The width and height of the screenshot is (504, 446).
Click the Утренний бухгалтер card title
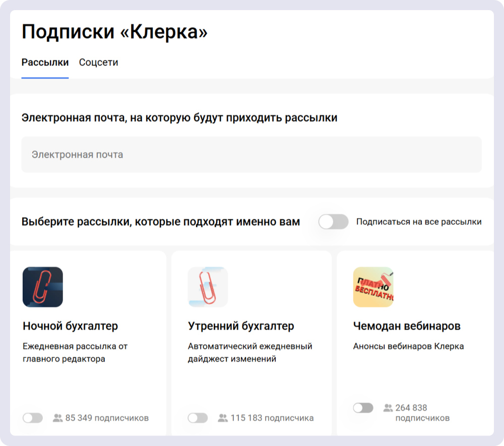[x=240, y=325]
